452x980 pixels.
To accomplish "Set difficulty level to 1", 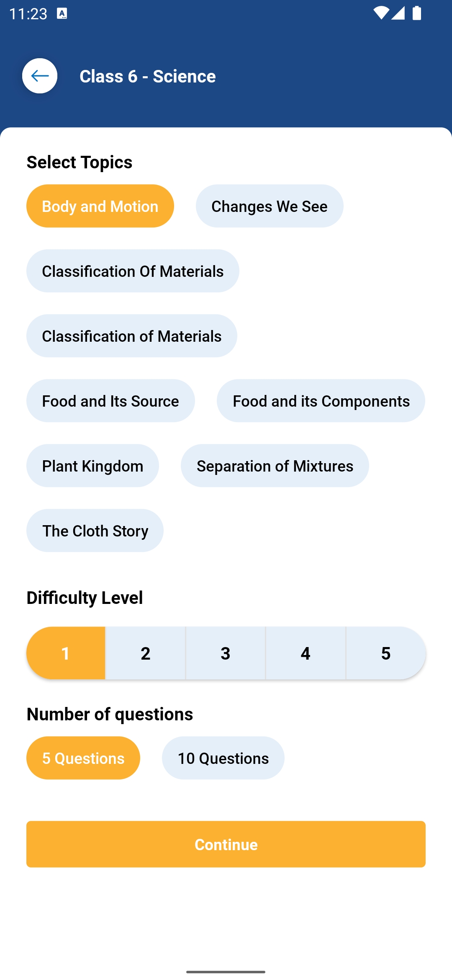I will coord(66,653).
